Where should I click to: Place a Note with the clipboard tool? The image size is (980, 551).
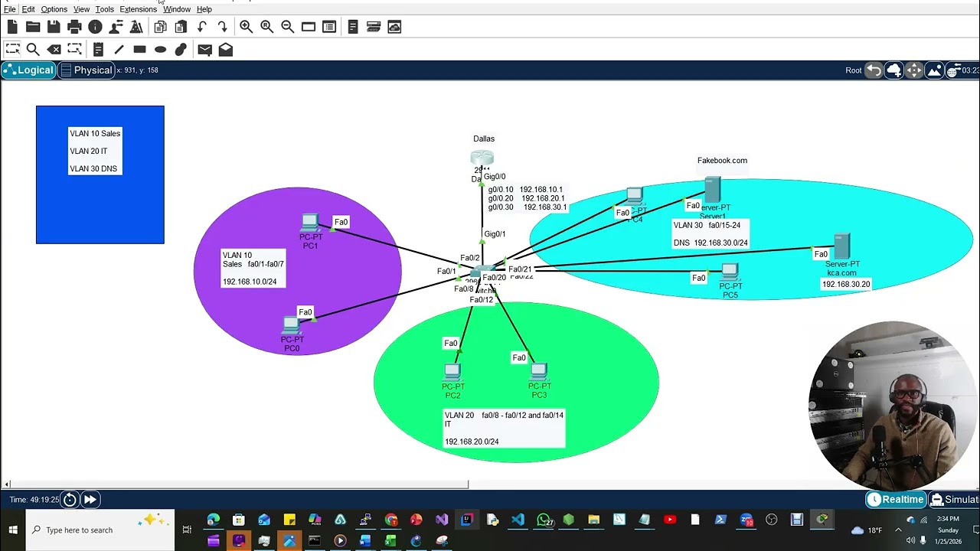tap(98, 49)
